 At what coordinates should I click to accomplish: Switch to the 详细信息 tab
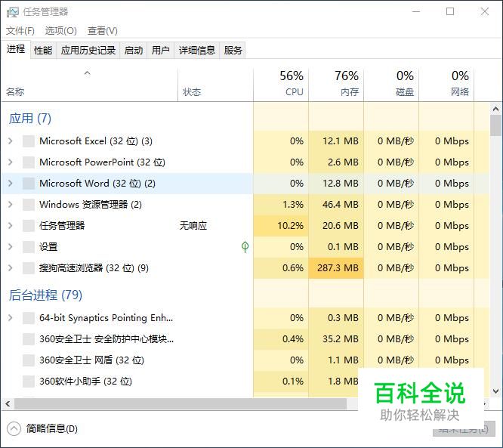click(x=196, y=51)
